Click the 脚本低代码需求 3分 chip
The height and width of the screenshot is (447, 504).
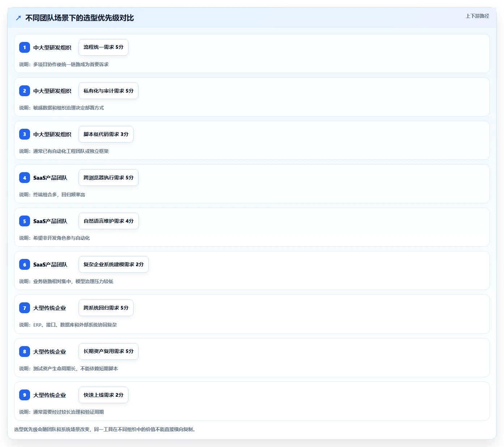point(106,134)
